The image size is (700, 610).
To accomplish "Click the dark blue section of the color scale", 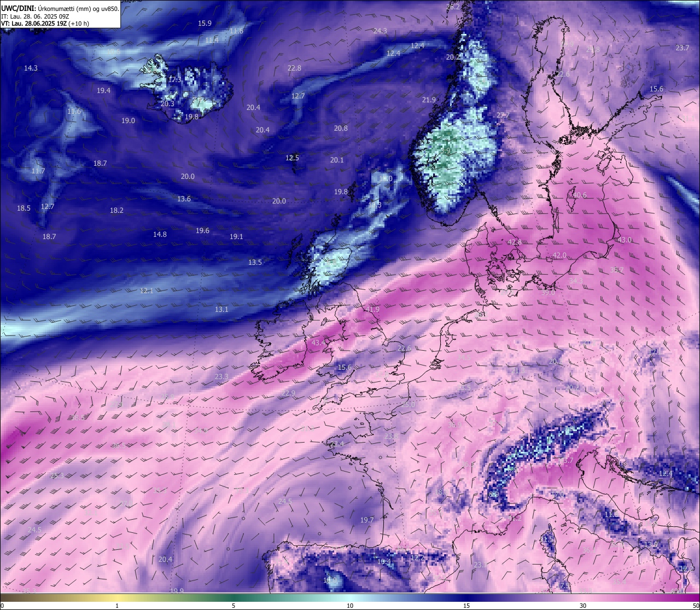I will point(466,597).
